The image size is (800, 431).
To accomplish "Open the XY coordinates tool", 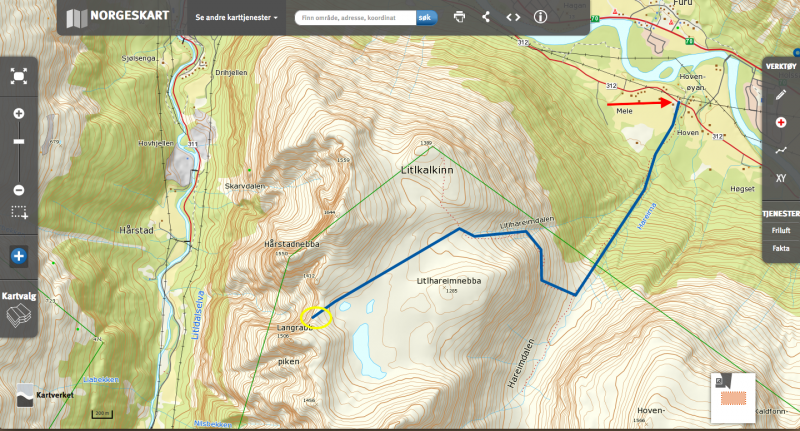I will (x=781, y=178).
